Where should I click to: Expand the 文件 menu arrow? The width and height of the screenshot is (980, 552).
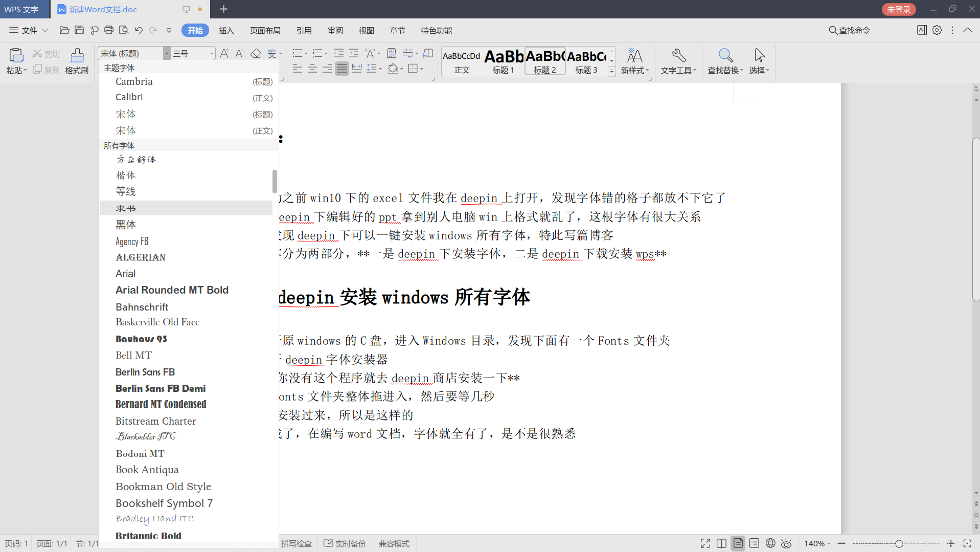pos(45,30)
